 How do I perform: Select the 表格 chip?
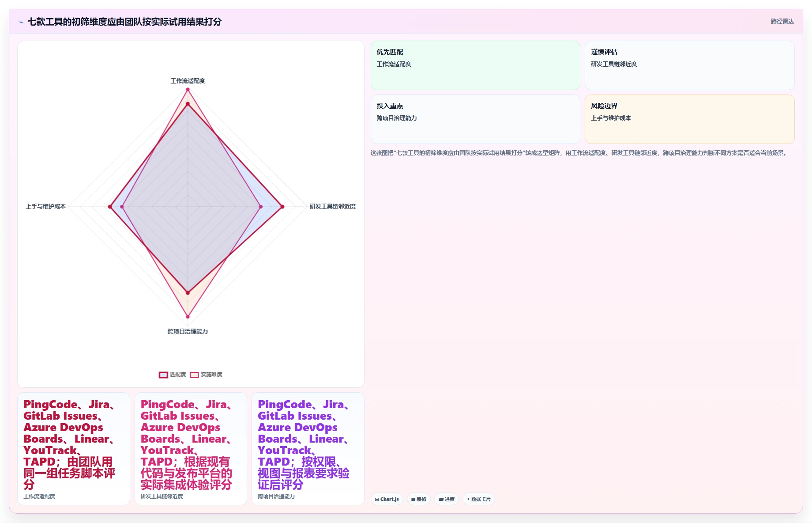(x=419, y=499)
